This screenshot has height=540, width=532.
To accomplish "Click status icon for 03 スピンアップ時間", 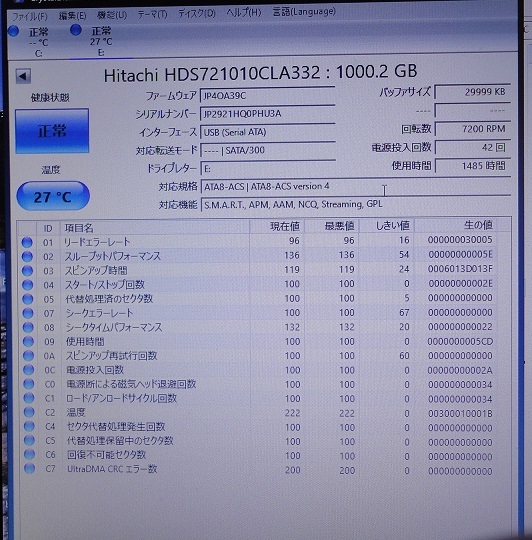I will click(x=27, y=271).
